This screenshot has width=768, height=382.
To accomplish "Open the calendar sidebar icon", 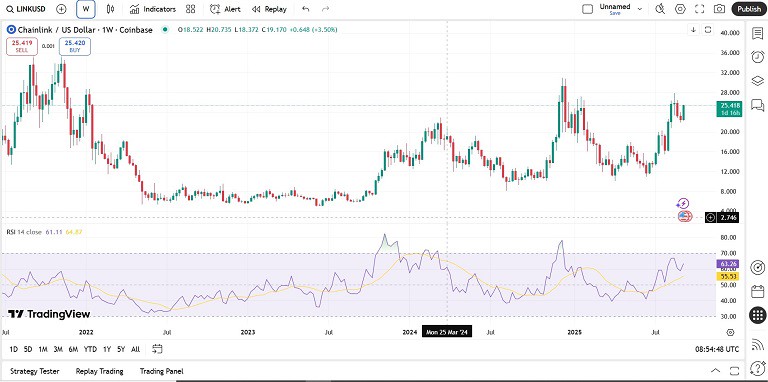I will click(758, 291).
